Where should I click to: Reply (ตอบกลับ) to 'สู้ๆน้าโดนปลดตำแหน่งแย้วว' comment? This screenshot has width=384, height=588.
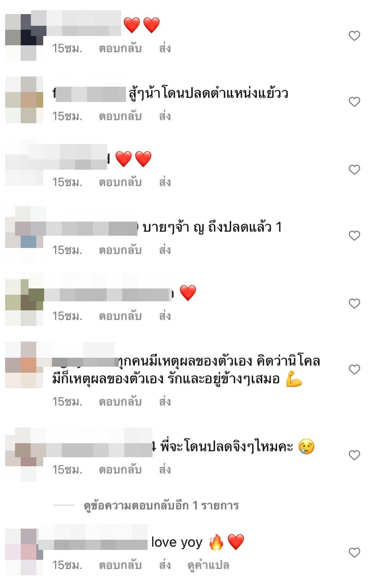[120, 116]
